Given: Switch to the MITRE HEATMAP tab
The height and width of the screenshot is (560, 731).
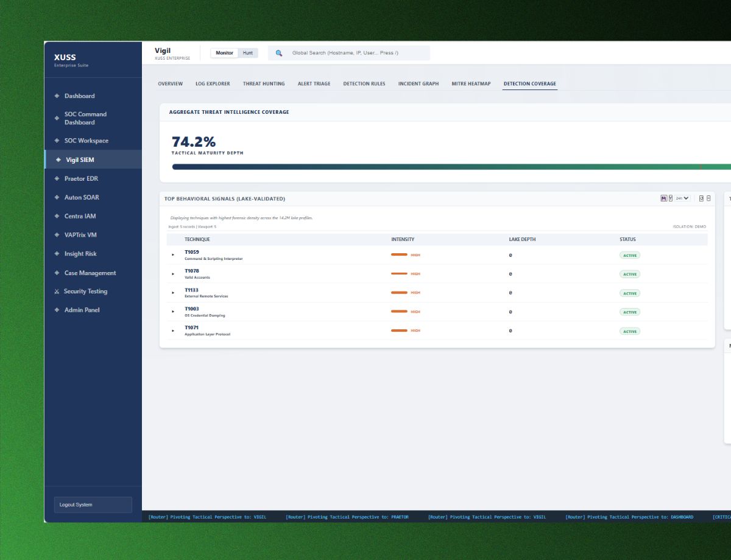Looking at the screenshot, I should [471, 83].
